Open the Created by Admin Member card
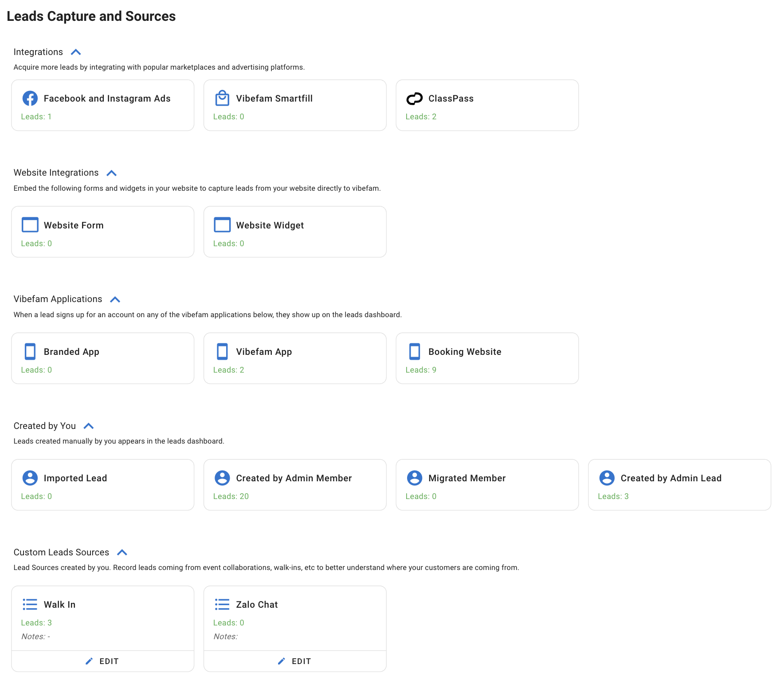 295,485
